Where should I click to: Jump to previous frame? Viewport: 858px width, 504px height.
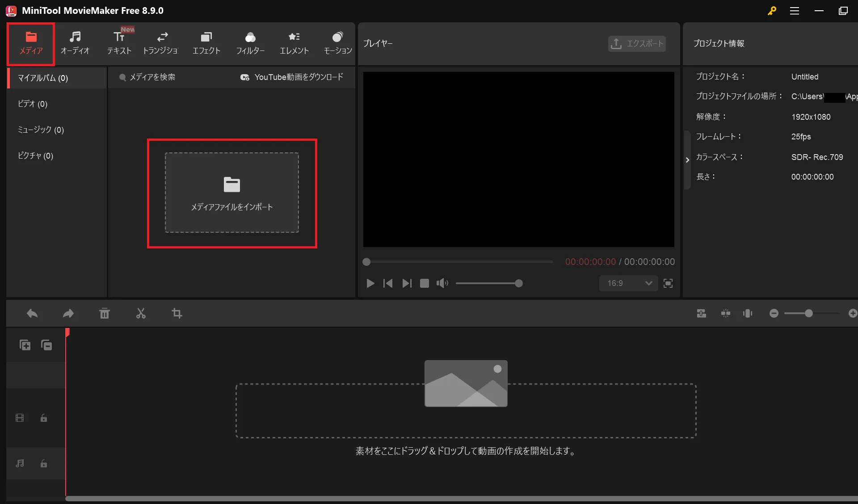coord(388,283)
